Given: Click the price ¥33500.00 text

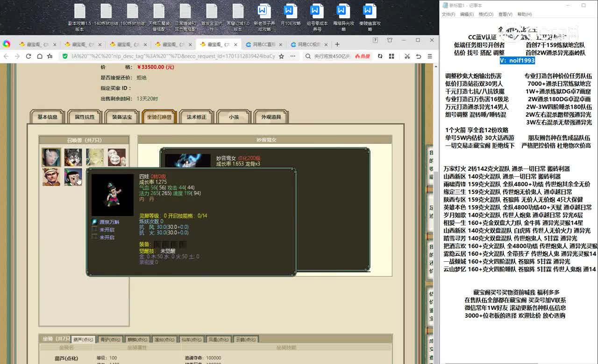Looking at the screenshot, I should [x=156, y=67].
